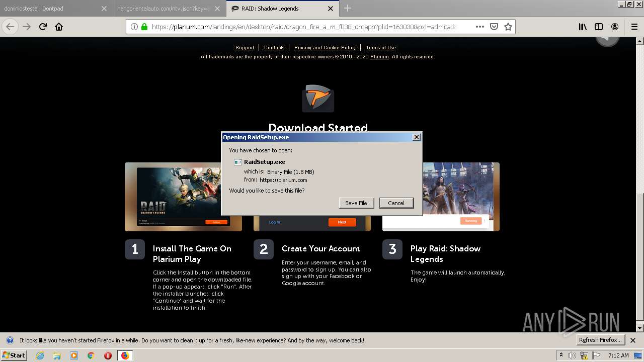The height and width of the screenshot is (362, 644).
Task: Open a new tab with plus button
Action: click(x=348, y=8)
